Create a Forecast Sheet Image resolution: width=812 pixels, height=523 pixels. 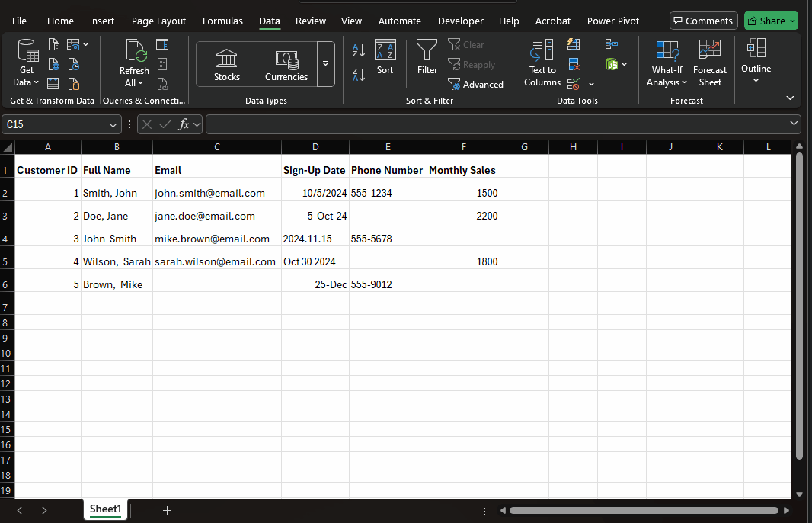[709, 63]
